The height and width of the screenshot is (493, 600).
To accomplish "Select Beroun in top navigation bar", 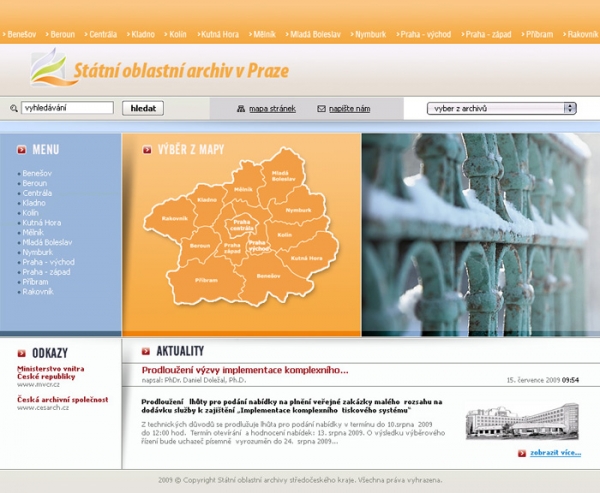I will (62, 34).
